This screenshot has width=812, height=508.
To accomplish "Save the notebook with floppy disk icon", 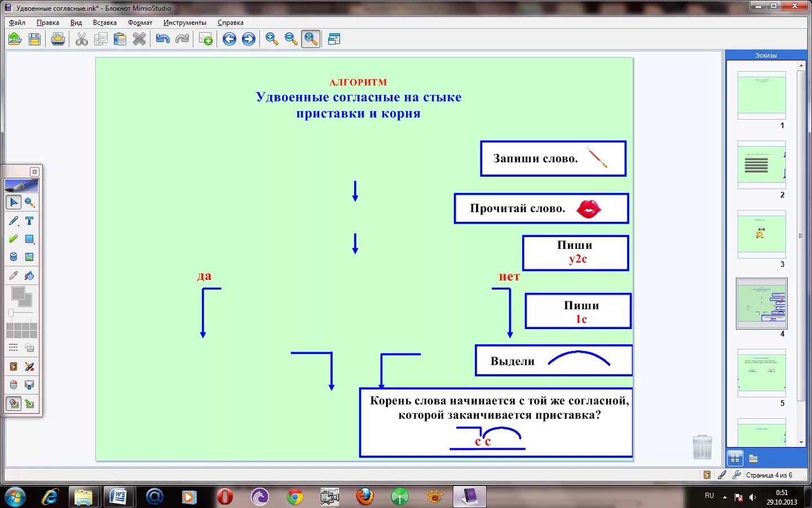I will [34, 39].
